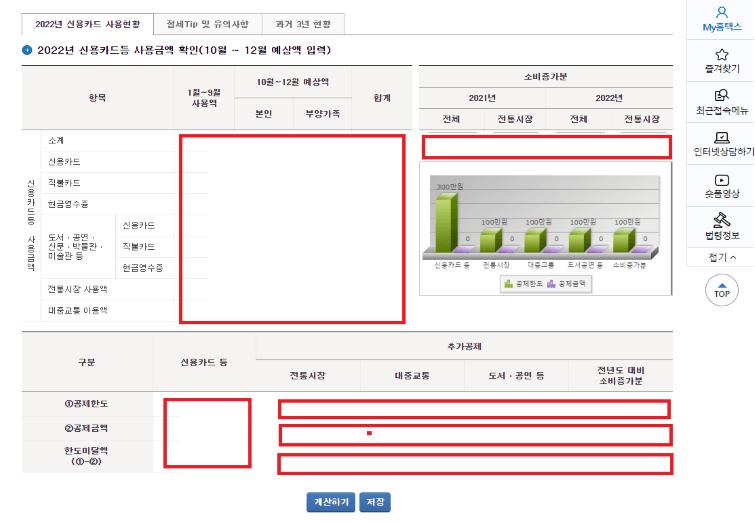This screenshot has width=755, height=523.
Task: Open the 법령정보 gavel icon
Action: pyautogui.click(x=721, y=227)
